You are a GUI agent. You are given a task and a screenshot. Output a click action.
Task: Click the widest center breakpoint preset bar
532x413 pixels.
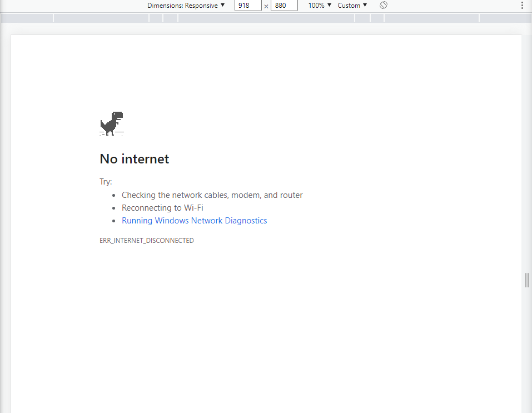(x=266, y=18)
